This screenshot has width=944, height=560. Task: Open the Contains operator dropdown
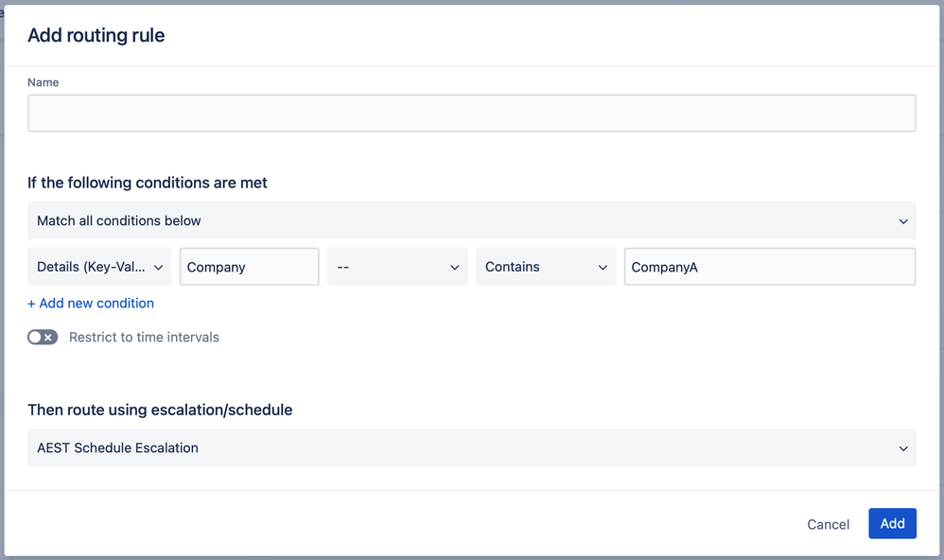point(546,267)
